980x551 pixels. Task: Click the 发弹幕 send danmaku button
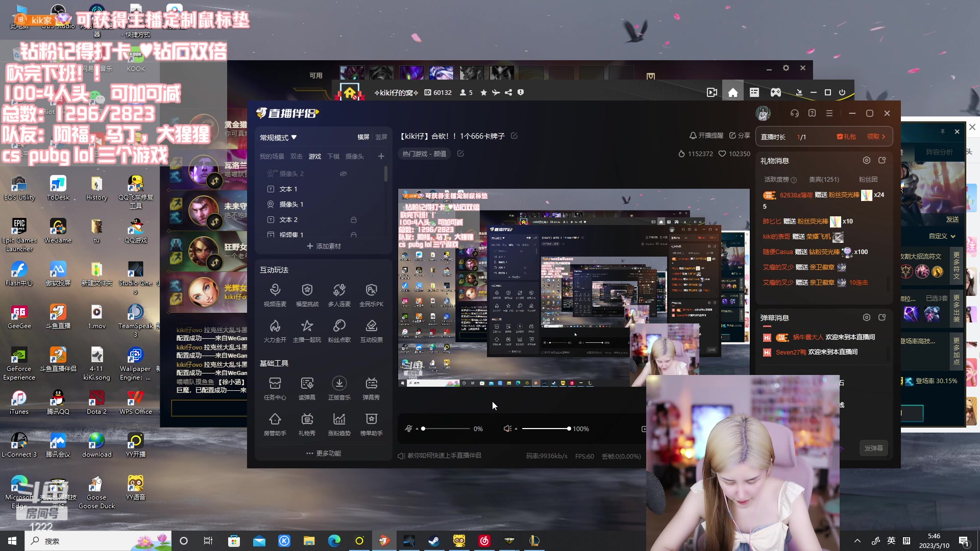point(874,448)
